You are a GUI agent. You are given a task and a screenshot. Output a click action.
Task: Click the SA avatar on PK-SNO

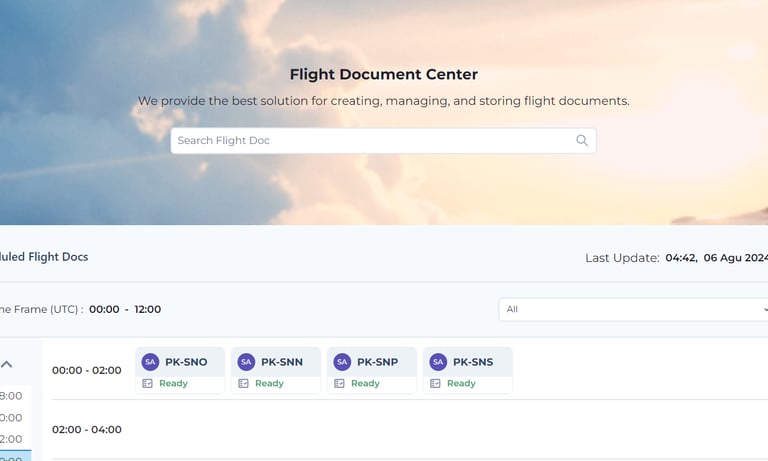(x=150, y=362)
